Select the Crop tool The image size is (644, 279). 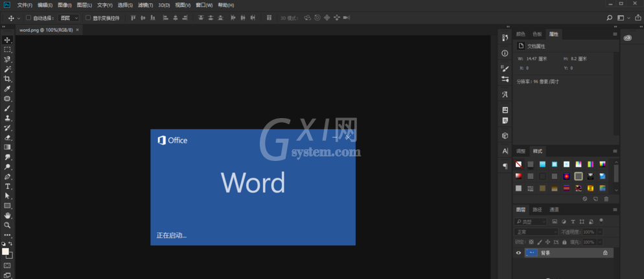click(7, 79)
